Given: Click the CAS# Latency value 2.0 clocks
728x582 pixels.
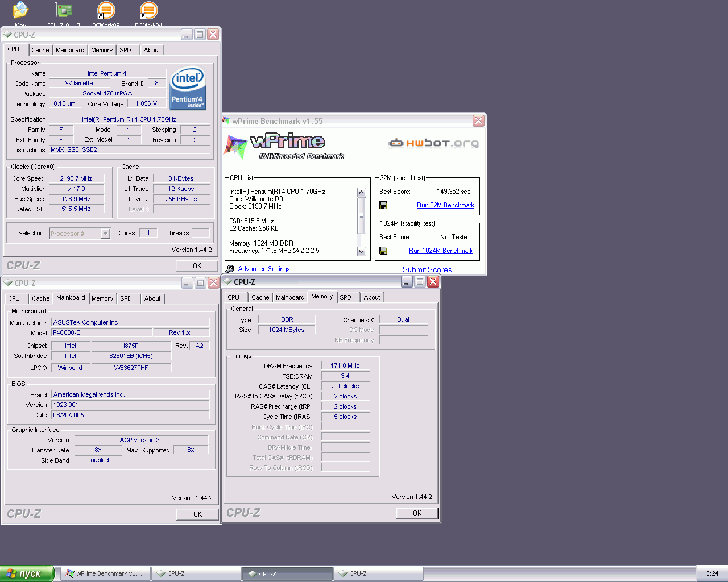Looking at the screenshot, I should click(x=345, y=386).
